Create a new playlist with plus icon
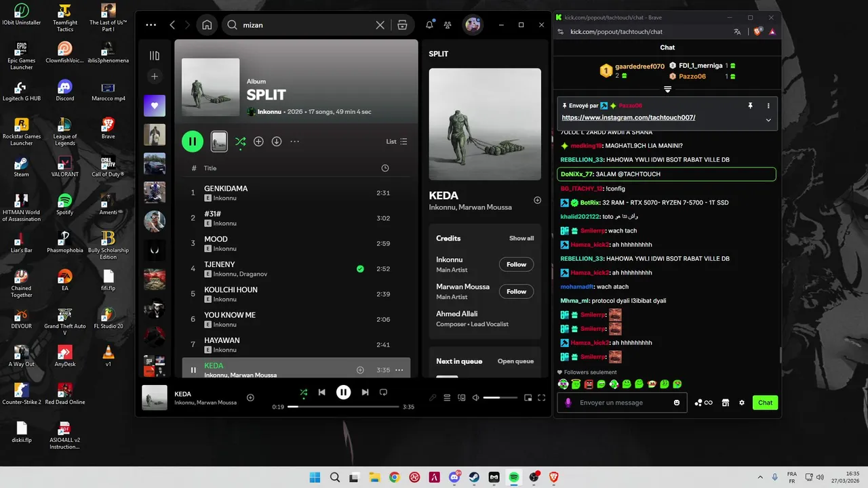 point(155,77)
